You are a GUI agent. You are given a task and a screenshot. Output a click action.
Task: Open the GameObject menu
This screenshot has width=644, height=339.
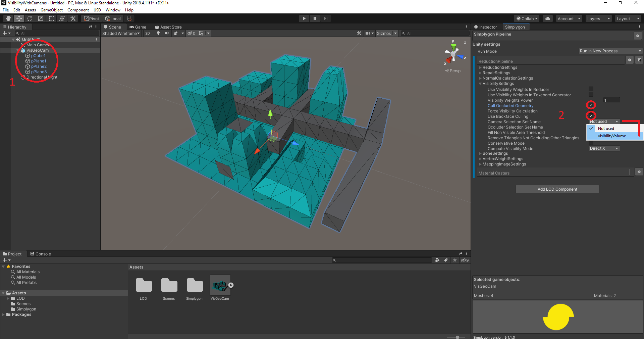pos(51,10)
